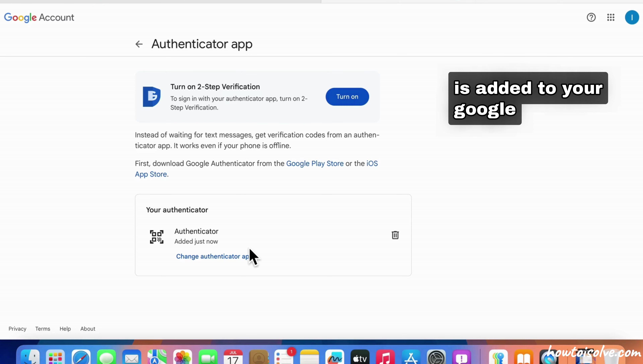This screenshot has width=643, height=364.
Task: Delete the authenticator with trash icon
Action: 395,235
